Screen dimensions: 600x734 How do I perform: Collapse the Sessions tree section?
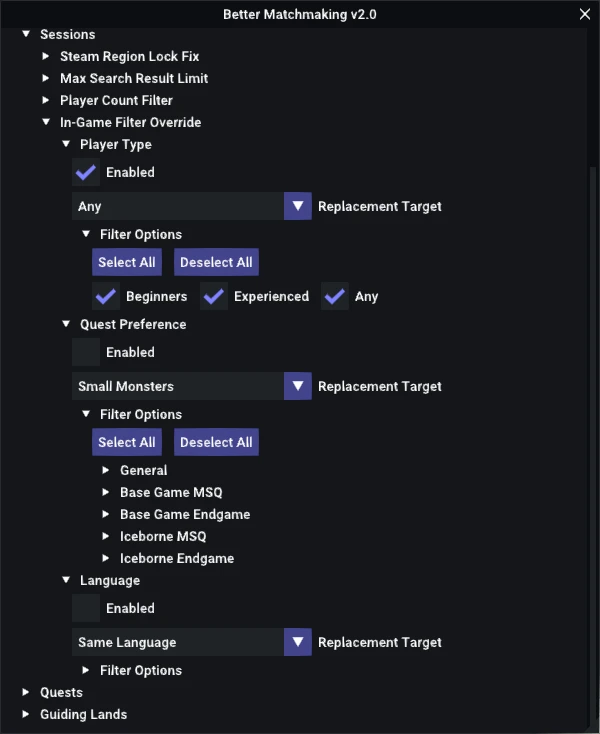pos(26,34)
